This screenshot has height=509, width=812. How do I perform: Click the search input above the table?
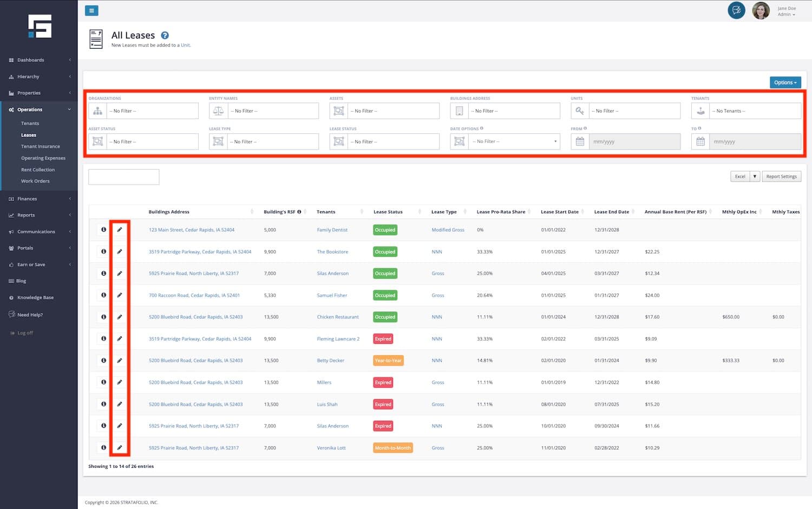click(x=124, y=177)
